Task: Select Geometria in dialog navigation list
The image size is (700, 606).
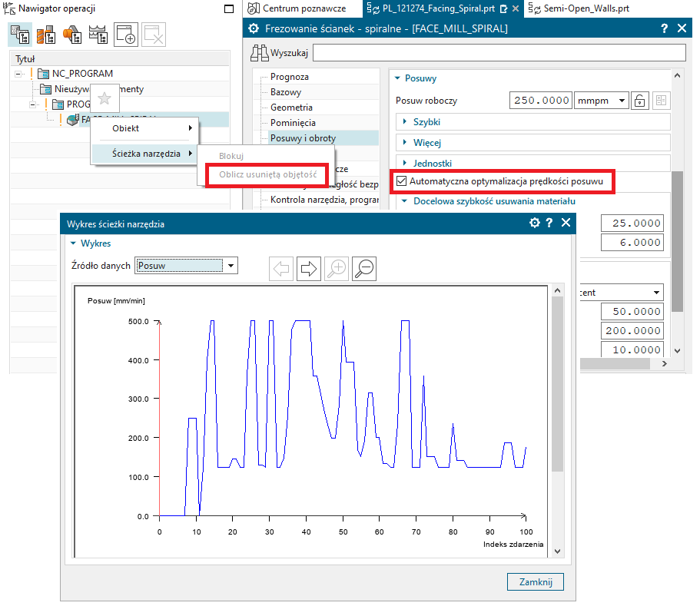Action: point(291,107)
